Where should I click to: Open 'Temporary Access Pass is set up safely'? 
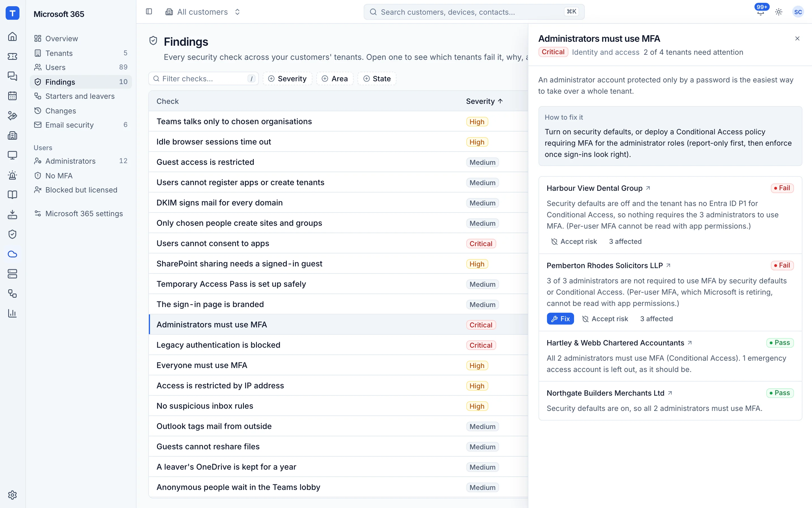[338, 284]
